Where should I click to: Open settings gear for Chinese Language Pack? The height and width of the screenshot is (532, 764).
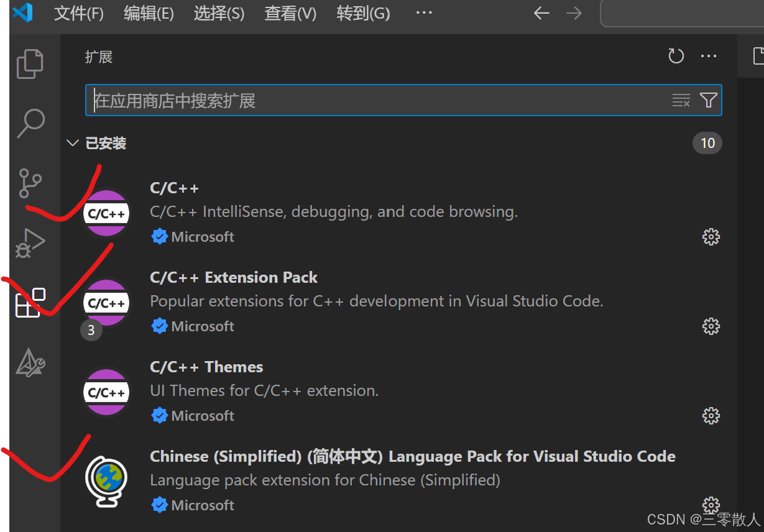pos(711,505)
